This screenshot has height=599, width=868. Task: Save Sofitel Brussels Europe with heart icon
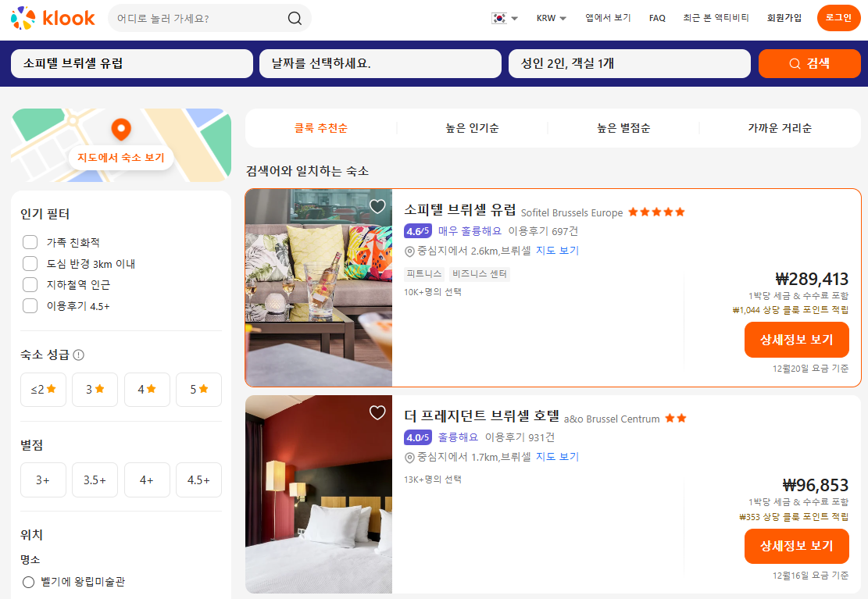click(377, 206)
